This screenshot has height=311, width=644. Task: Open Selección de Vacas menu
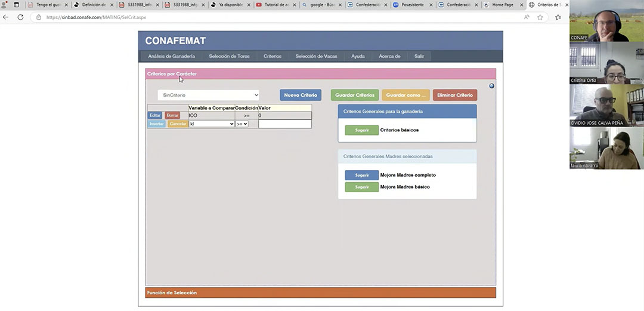coord(316,56)
